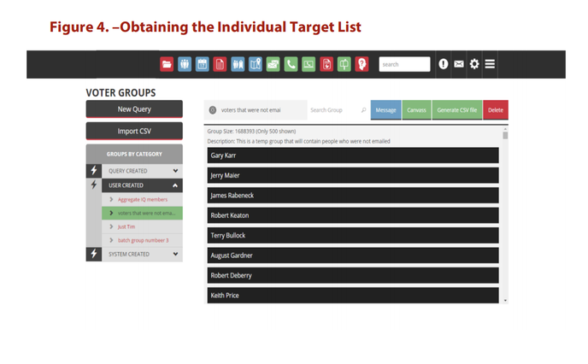
Task: Focus the top bar search field
Action: point(404,64)
